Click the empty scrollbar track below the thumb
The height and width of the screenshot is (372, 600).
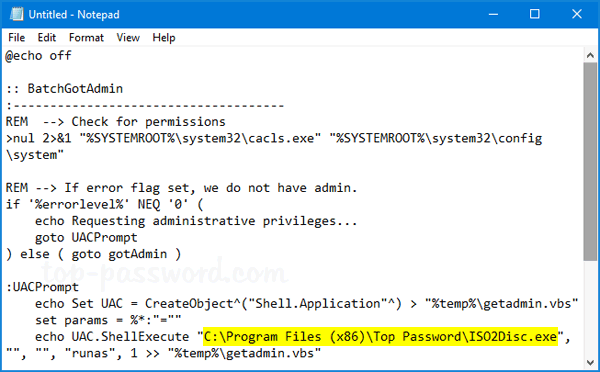tap(590, 308)
